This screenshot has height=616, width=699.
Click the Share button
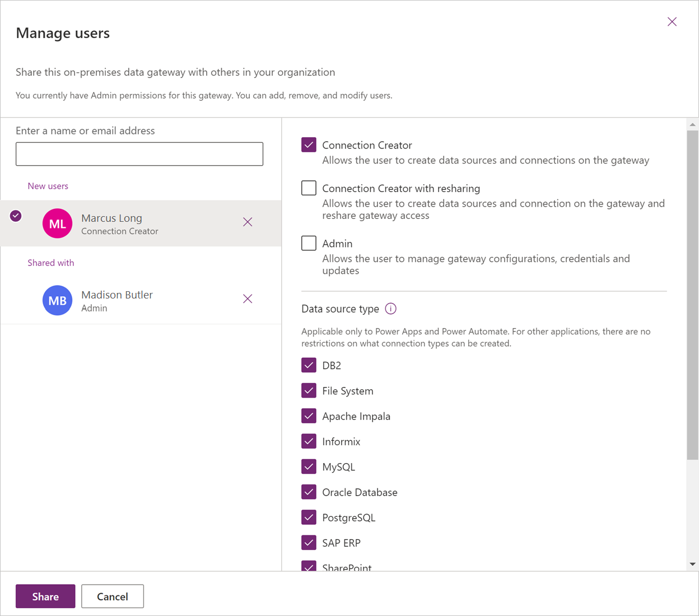[x=45, y=596]
